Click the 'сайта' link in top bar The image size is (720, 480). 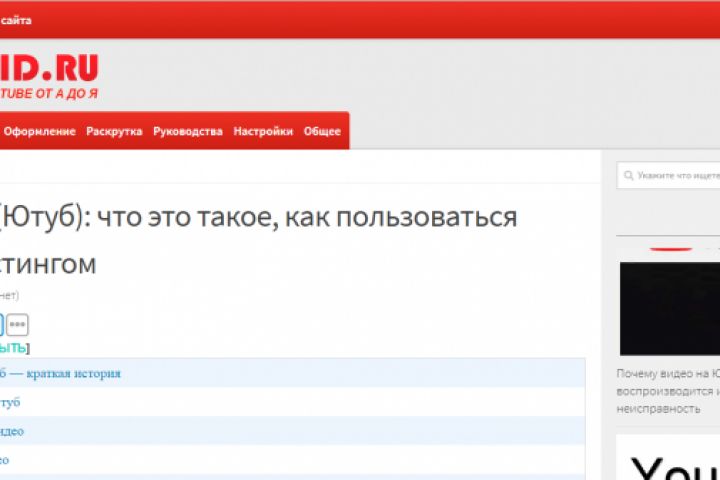[16, 20]
